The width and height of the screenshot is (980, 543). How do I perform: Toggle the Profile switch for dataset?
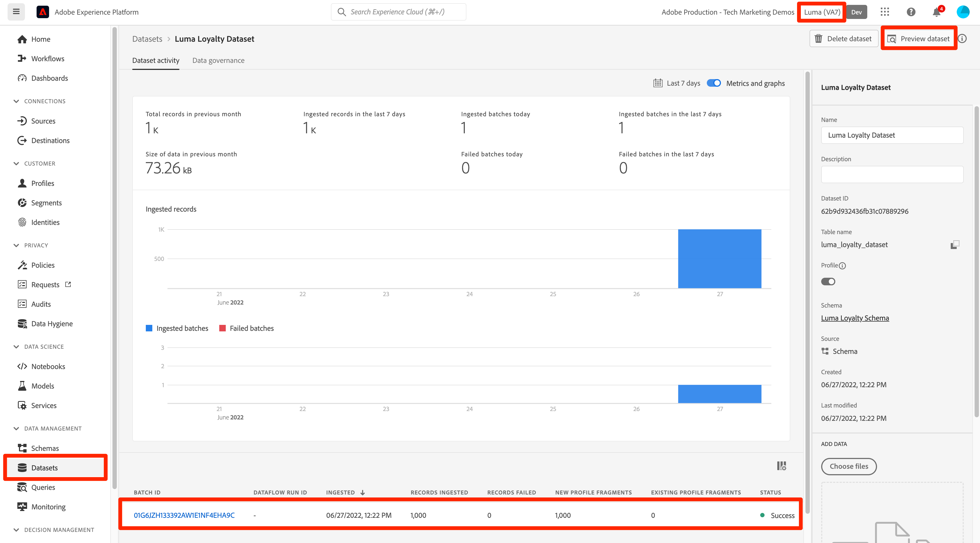click(x=828, y=282)
